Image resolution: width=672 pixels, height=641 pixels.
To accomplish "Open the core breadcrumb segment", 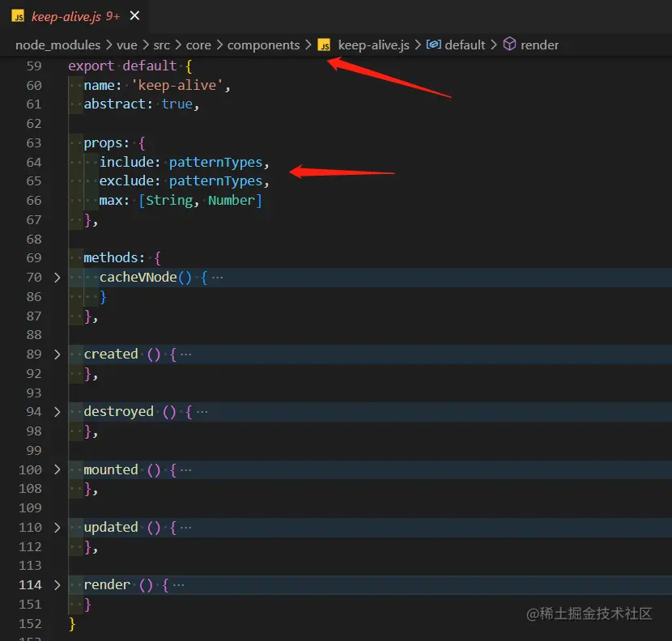I will point(198,45).
